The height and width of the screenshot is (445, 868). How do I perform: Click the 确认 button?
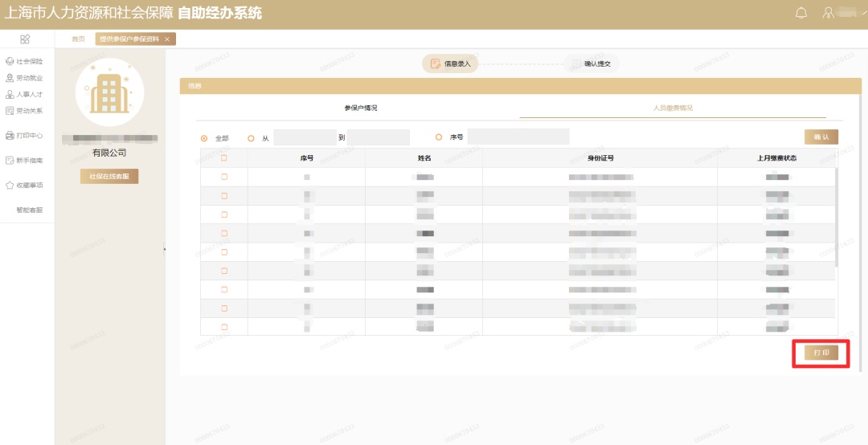pos(821,137)
